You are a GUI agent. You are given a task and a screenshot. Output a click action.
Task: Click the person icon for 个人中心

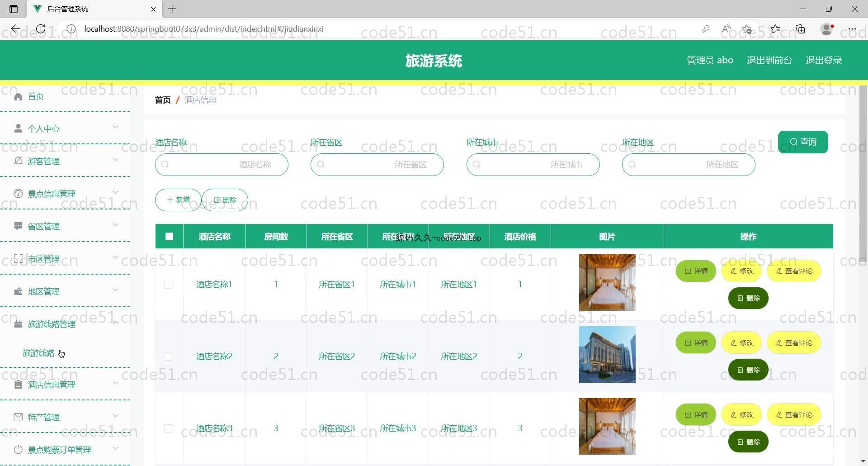[x=18, y=128]
